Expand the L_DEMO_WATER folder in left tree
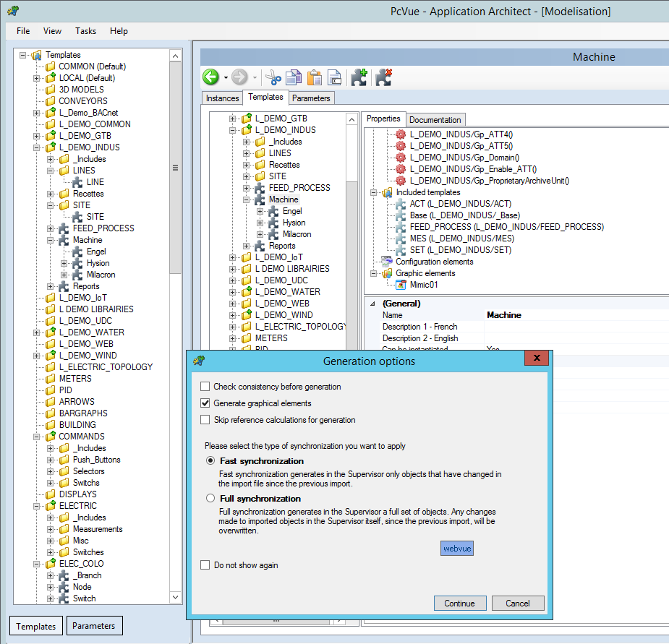 click(x=37, y=332)
